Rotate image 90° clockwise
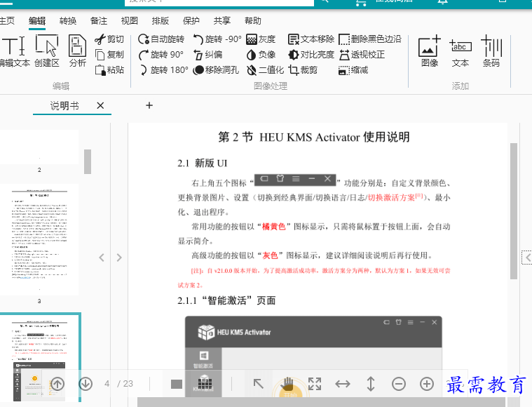The width and height of the screenshot is (532, 407). 161,54
